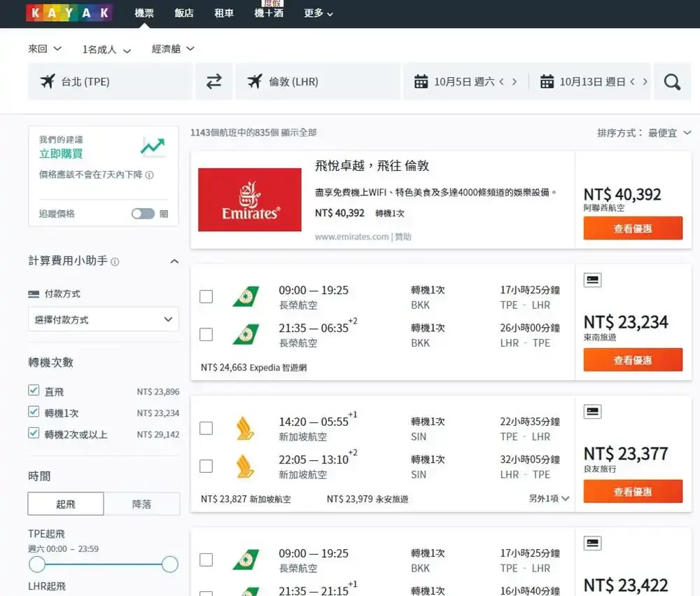Go to previous day for 10月13日 return
This screenshot has height=596, width=700.
pyautogui.click(x=632, y=82)
